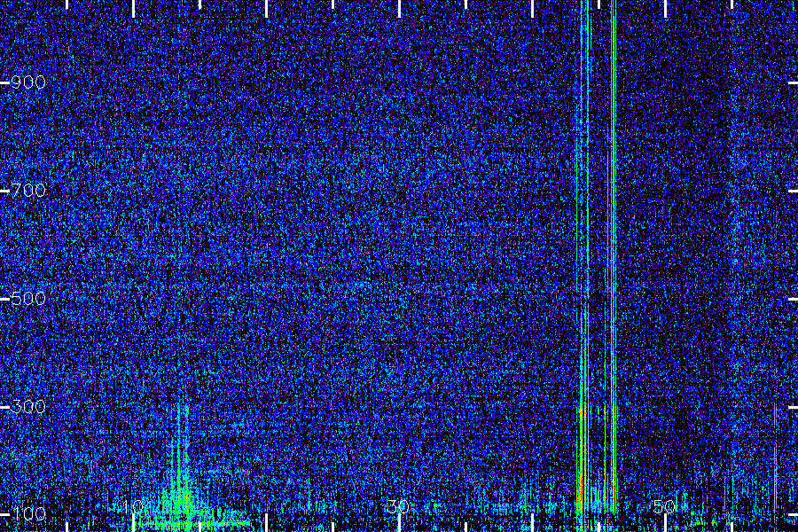Click the 900 frequency axis label
The image size is (798, 532).
point(28,82)
